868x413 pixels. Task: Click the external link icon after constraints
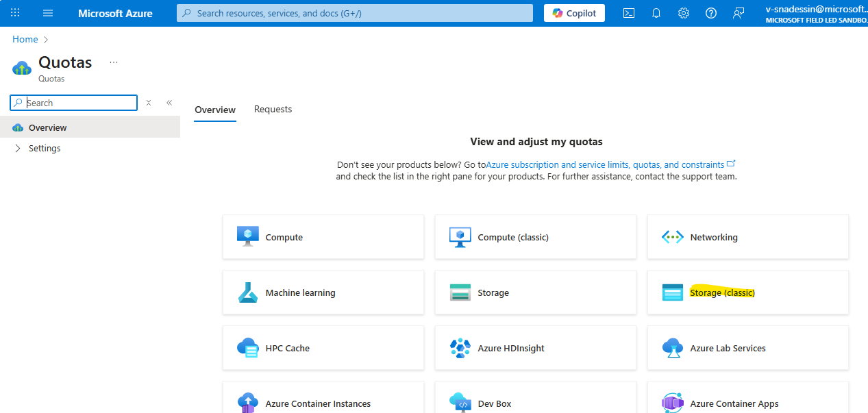[x=731, y=164]
